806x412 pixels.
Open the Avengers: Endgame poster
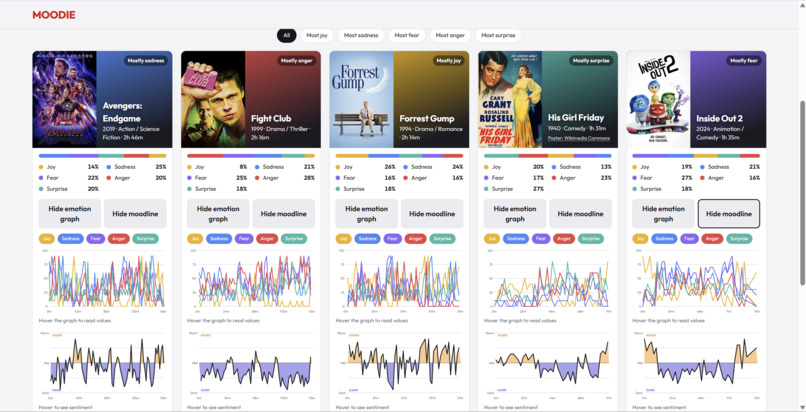[64, 99]
